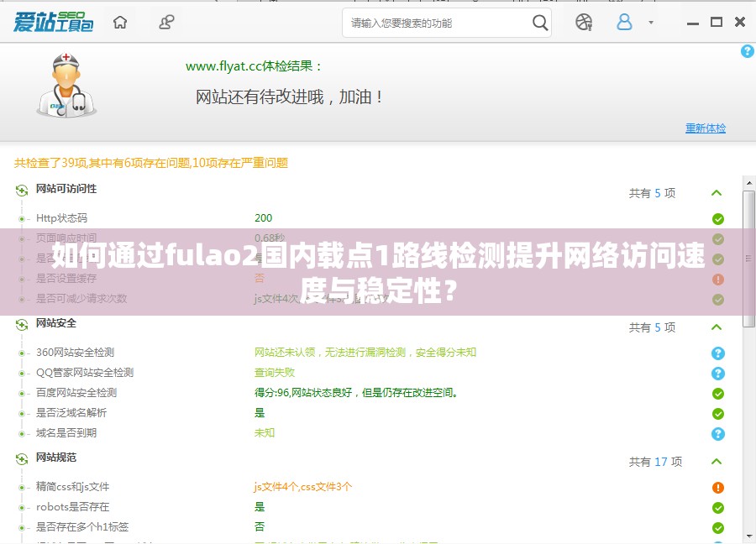Image resolution: width=756 pixels, height=544 pixels.
Task: Click the exclamation icon next to 精简css和js文件
Action: [717, 487]
